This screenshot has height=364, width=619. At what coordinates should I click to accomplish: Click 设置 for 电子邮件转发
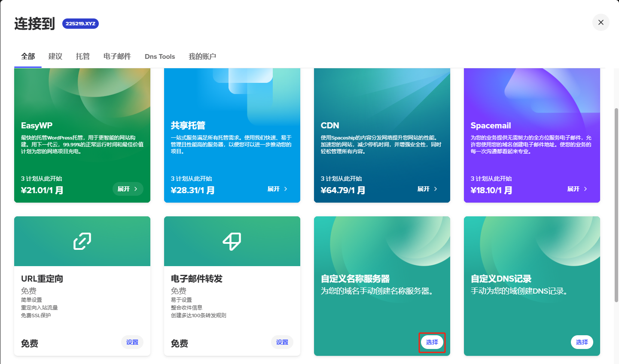[282, 342]
